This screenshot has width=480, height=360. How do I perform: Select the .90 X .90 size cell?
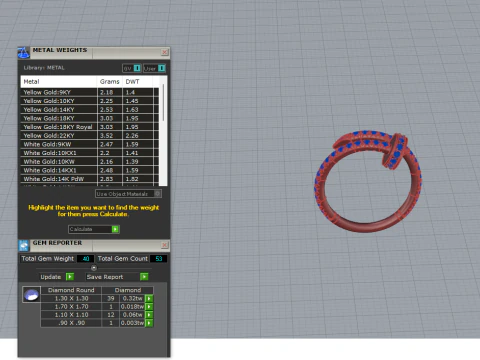coord(71,323)
